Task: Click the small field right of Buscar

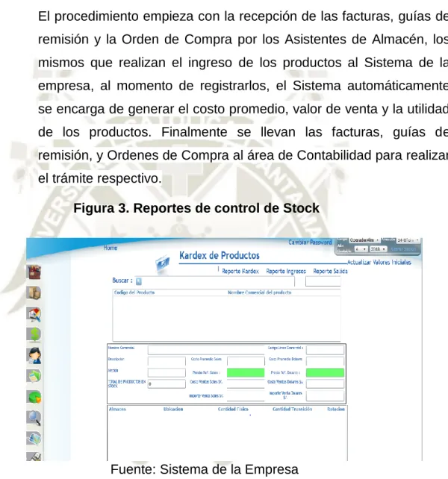Action: point(323,281)
